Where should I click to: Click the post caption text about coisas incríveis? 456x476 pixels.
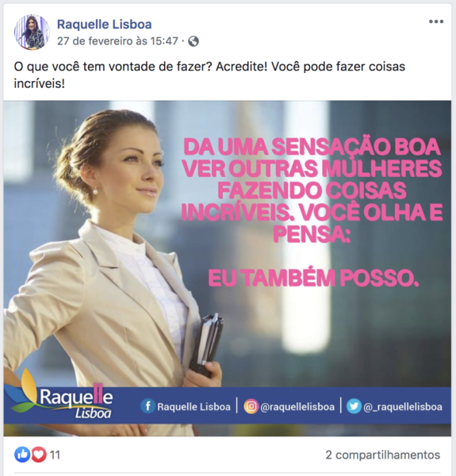coord(209,75)
